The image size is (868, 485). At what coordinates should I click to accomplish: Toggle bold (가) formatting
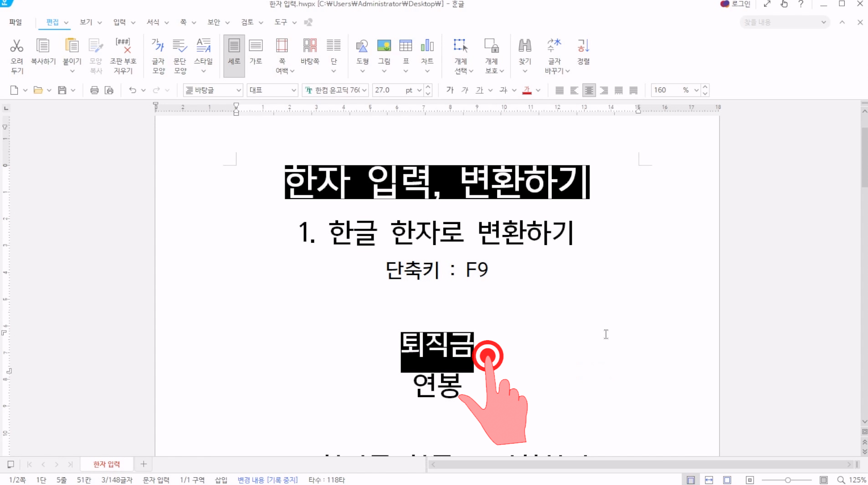450,90
